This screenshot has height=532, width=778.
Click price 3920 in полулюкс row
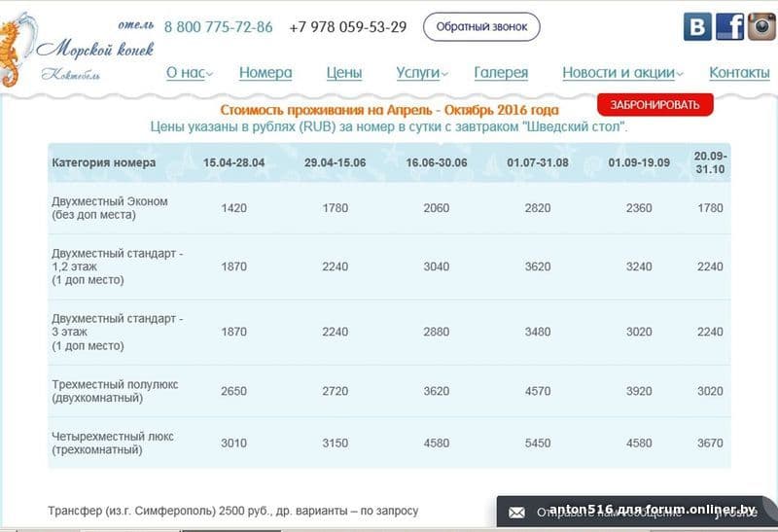(639, 391)
